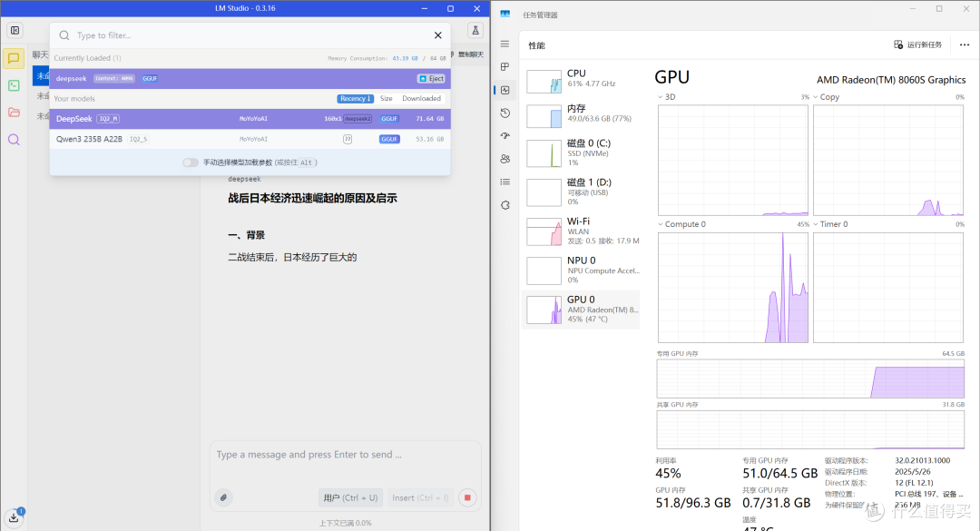Open the Discover search icon in LM Studio sidebar
Viewport: 980px width, 531px height.
point(14,140)
